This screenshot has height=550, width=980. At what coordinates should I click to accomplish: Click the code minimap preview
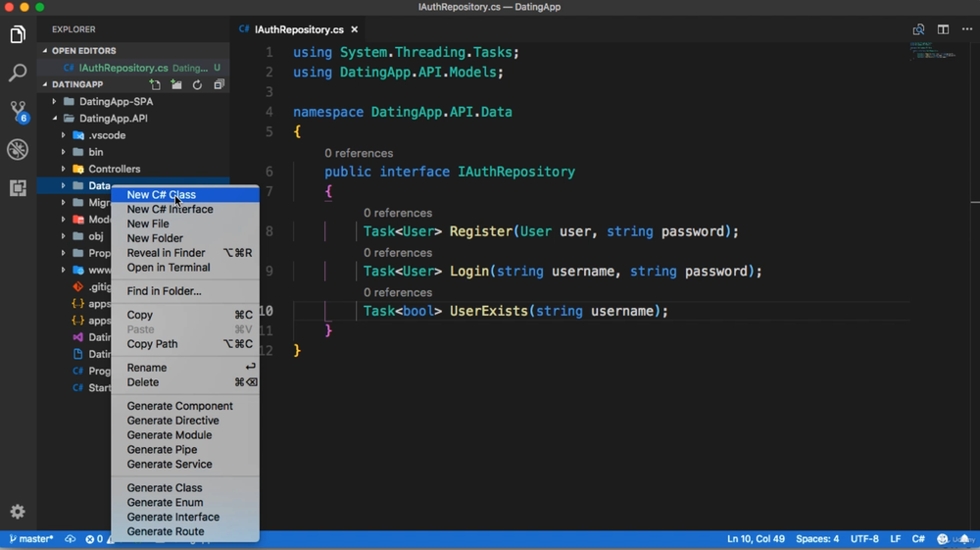click(x=933, y=51)
